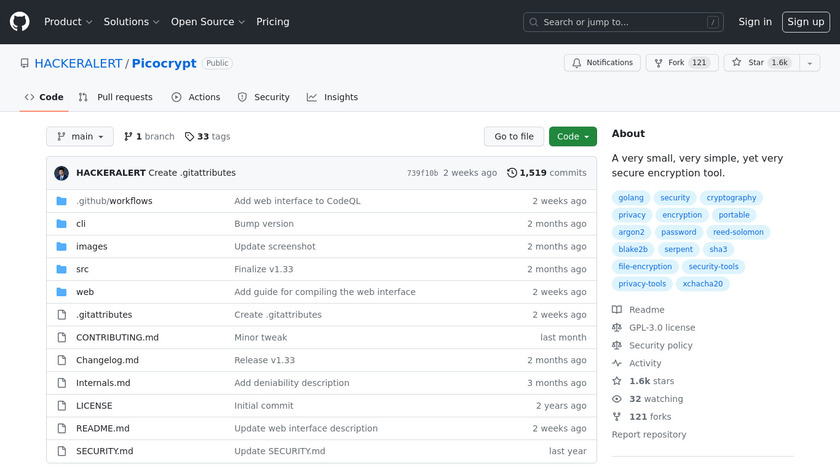Star the Picocrypt repository
840x472 pixels.
pos(748,63)
